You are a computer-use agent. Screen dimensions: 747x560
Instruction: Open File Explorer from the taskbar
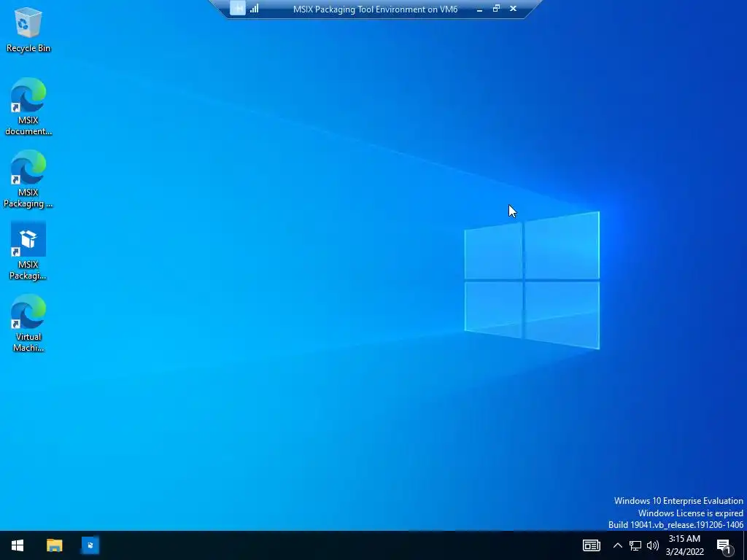coord(54,545)
